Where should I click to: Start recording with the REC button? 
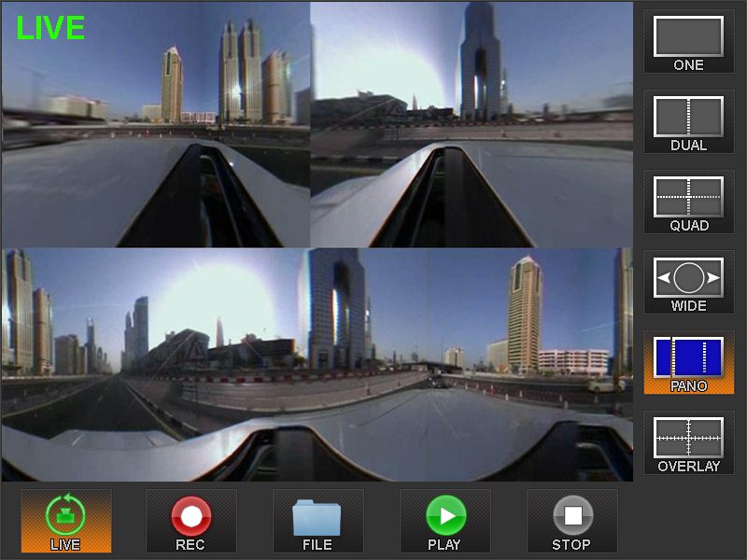(191, 522)
